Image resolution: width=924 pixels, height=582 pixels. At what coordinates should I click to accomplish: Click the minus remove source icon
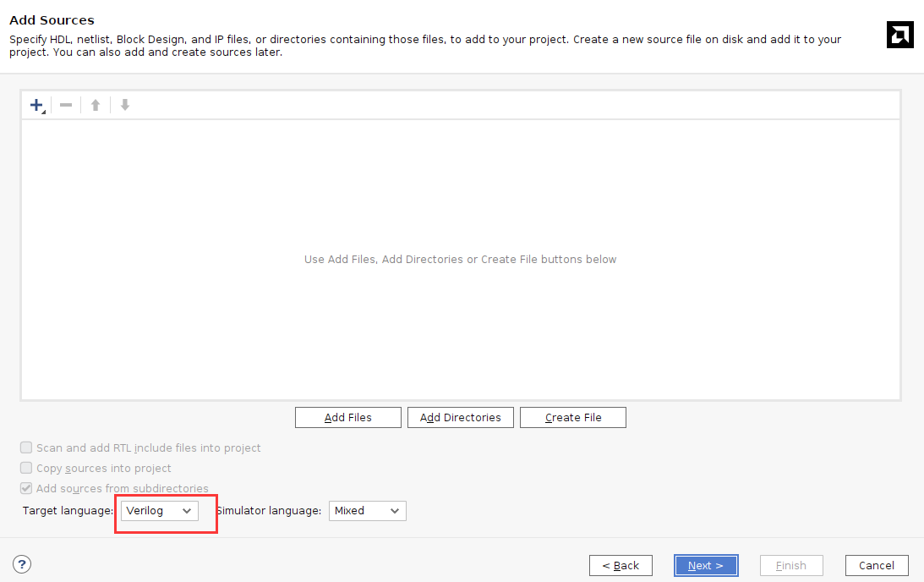click(x=66, y=106)
